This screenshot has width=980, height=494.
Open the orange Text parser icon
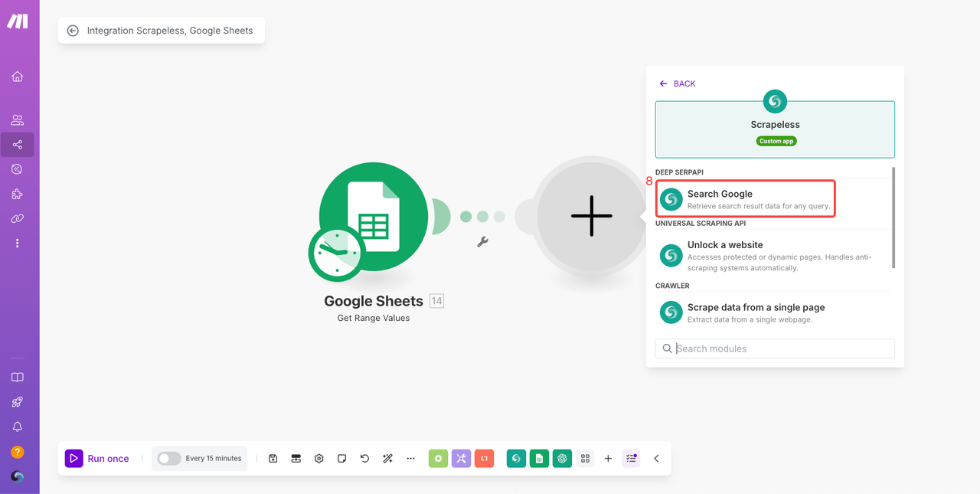(484, 459)
